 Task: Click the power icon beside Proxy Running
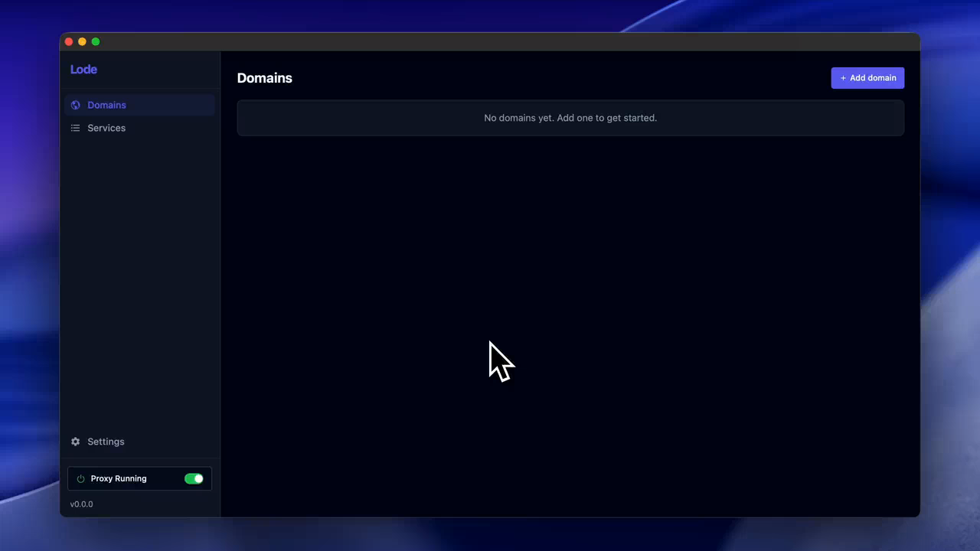tap(80, 478)
